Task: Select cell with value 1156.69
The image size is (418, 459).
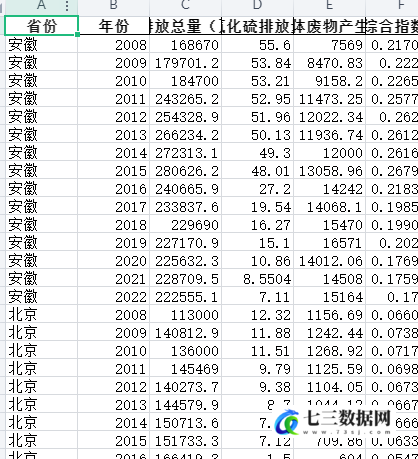Action: pyautogui.click(x=329, y=315)
